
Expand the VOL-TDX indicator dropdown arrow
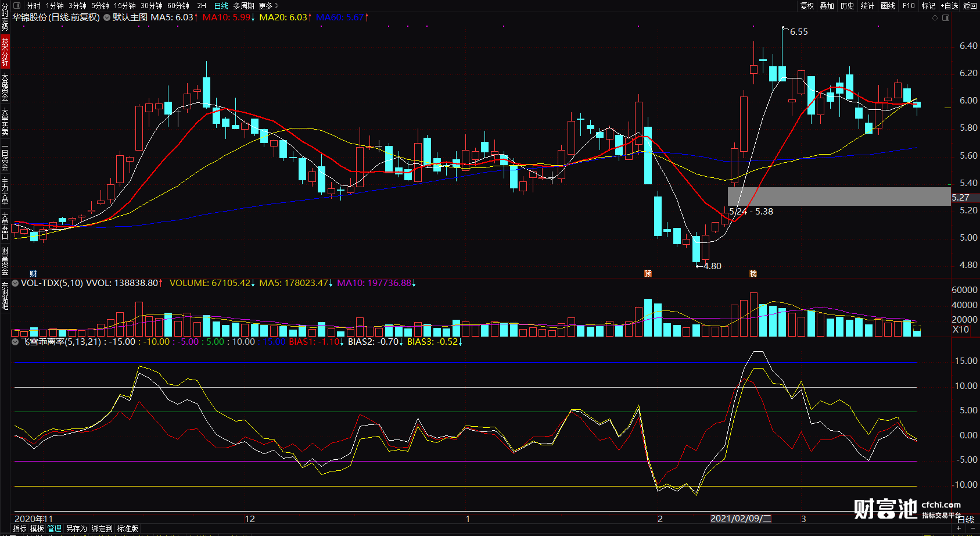coord(15,283)
